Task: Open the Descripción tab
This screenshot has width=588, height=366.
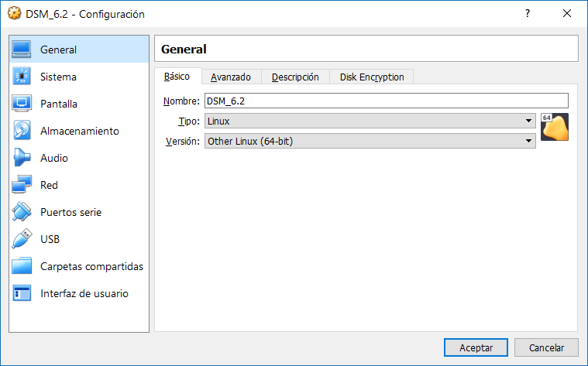Action: pyautogui.click(x=295, y=77)
